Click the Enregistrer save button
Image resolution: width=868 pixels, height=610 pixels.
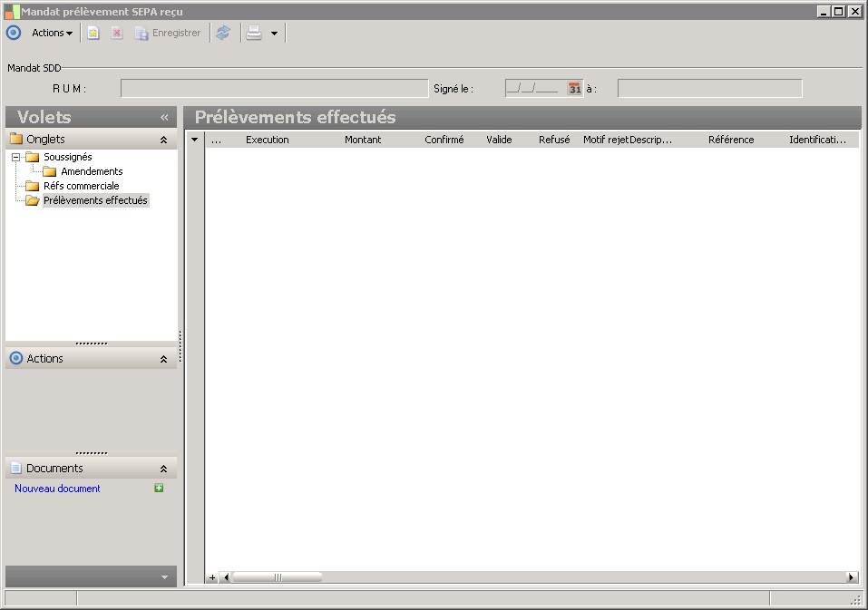(x=168, y=33)
